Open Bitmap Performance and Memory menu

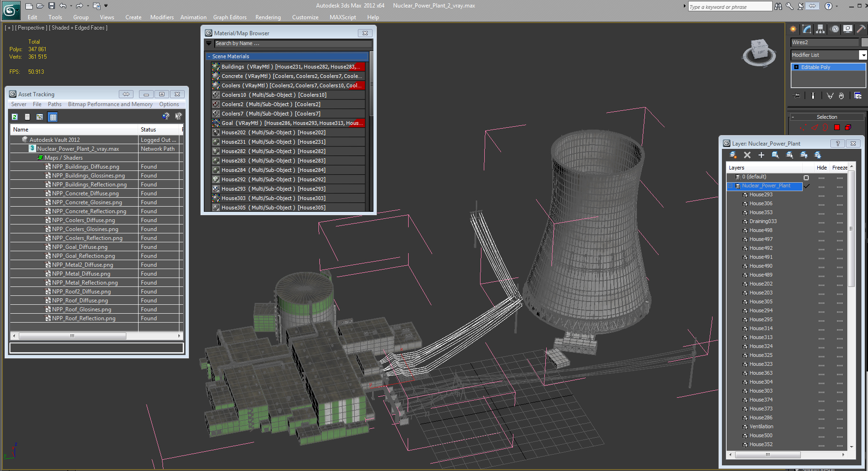click(110, 104)
